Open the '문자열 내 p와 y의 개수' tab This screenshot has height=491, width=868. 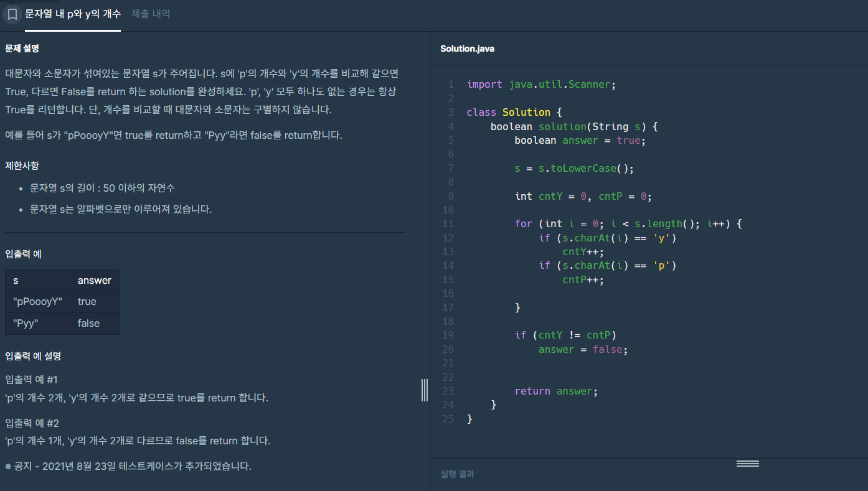click(x=73, y=14)
